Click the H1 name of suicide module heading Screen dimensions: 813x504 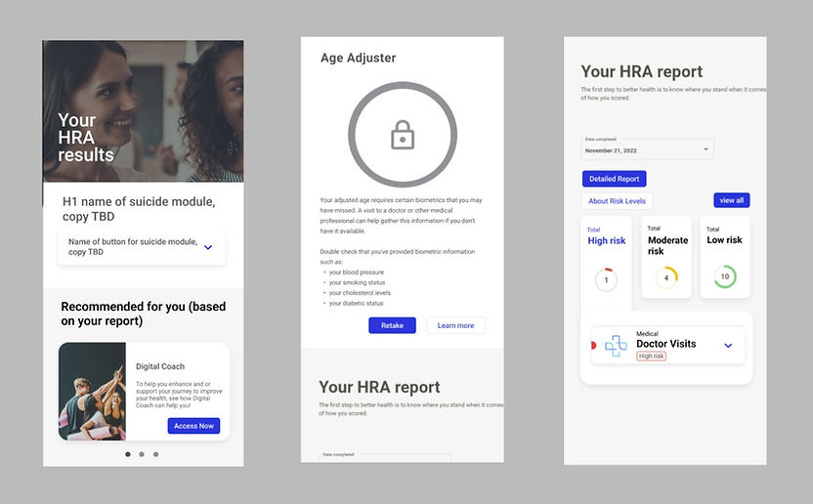coord(139,209)
